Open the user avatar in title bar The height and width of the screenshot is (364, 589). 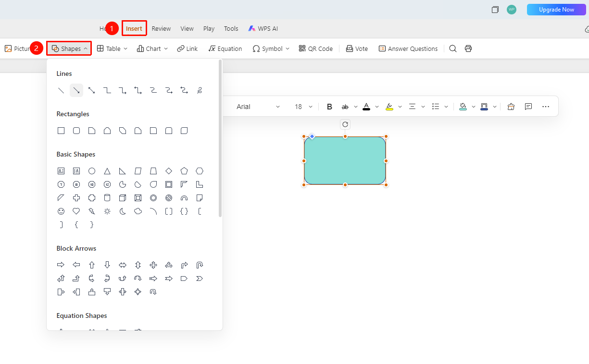[x=512, y=10]
